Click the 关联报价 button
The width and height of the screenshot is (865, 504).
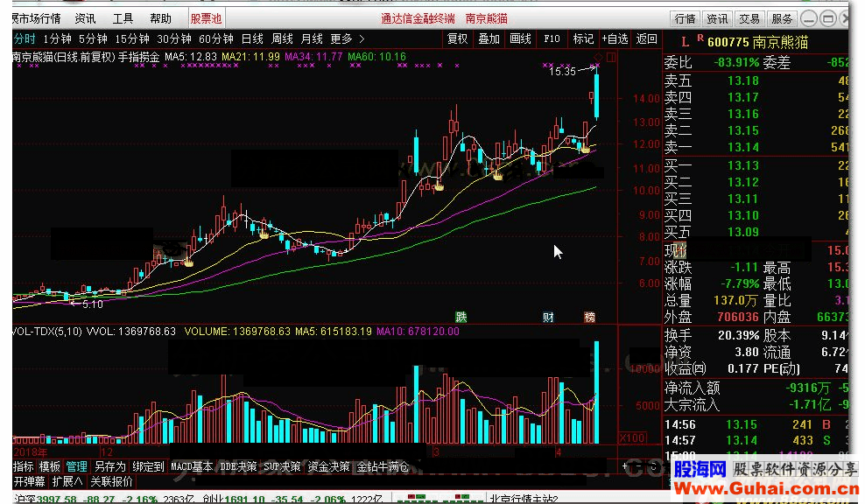[x=111, y=481]
